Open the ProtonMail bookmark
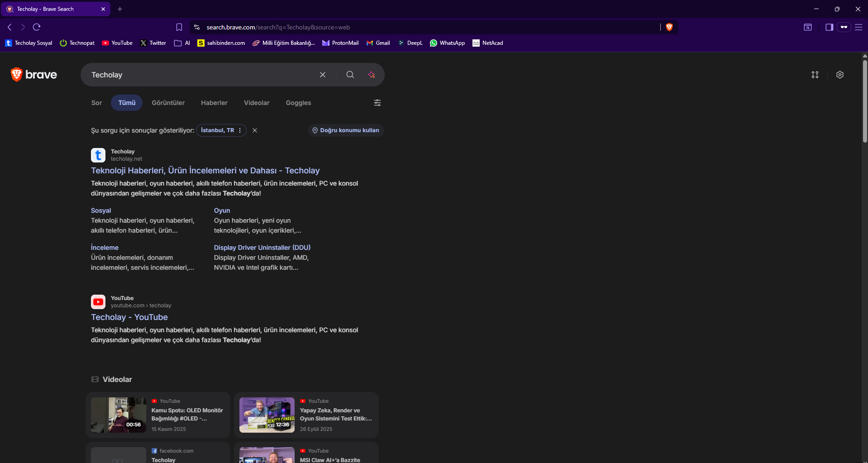 [340, 43]
